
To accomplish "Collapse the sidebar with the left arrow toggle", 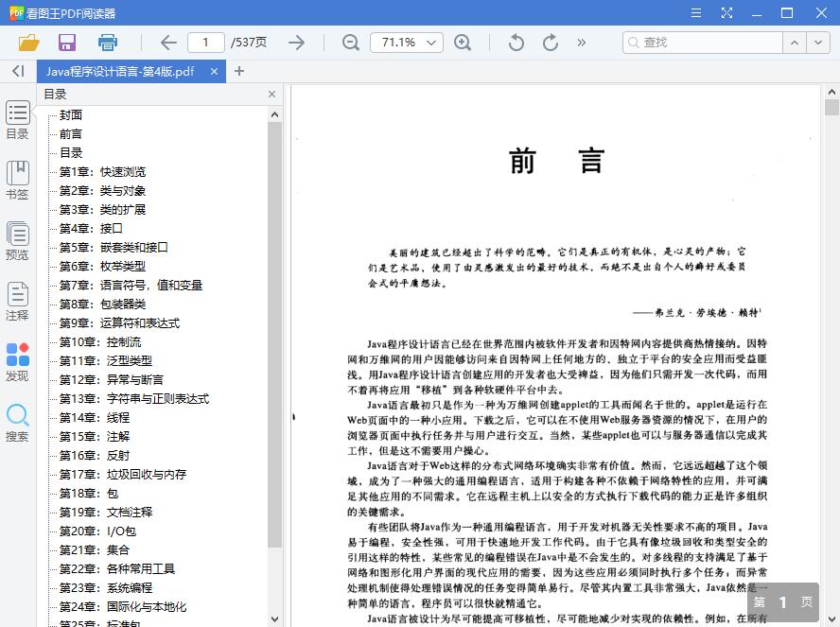I will pyautogui.click(x=18, y=71).
